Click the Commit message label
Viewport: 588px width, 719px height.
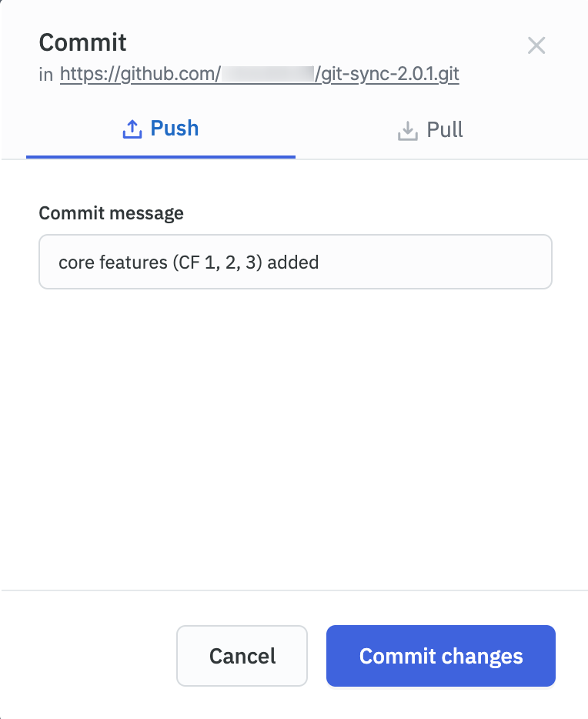click(112, 213)
